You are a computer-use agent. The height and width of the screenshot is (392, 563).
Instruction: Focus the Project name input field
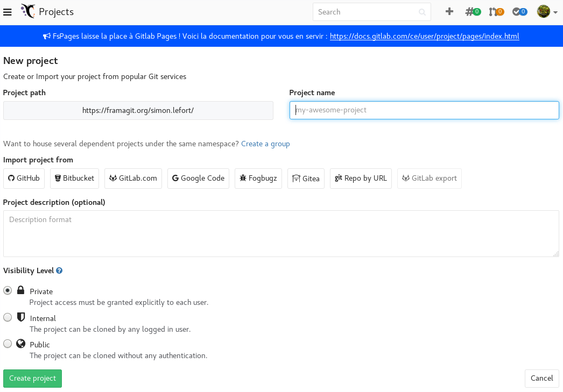coord(424,110)
